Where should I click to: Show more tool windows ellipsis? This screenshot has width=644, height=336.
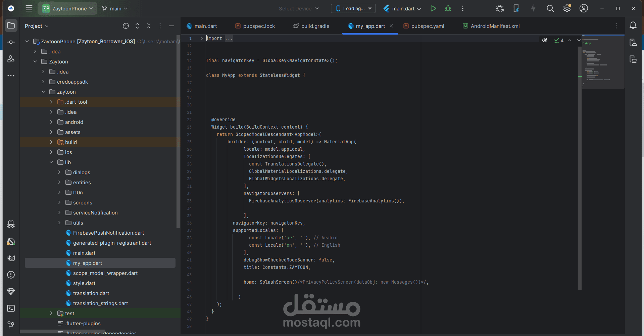(11, 76)
